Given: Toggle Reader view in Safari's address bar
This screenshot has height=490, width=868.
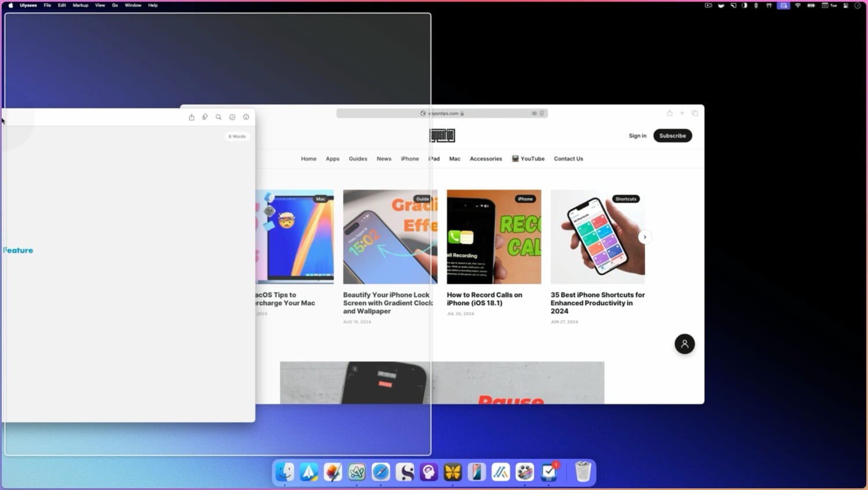Looking at the screenshot, I should (x=542, y=113).
